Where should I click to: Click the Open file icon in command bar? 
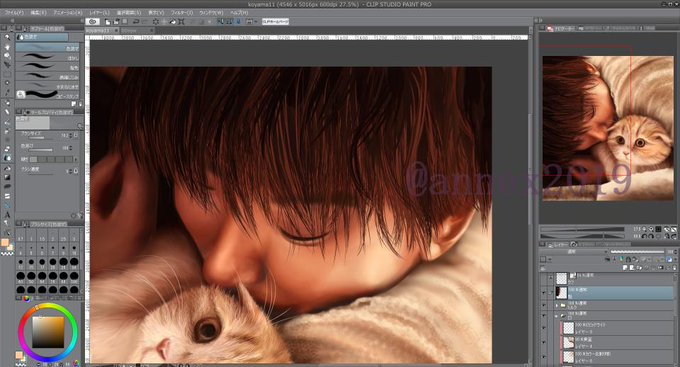coord(116,21)
